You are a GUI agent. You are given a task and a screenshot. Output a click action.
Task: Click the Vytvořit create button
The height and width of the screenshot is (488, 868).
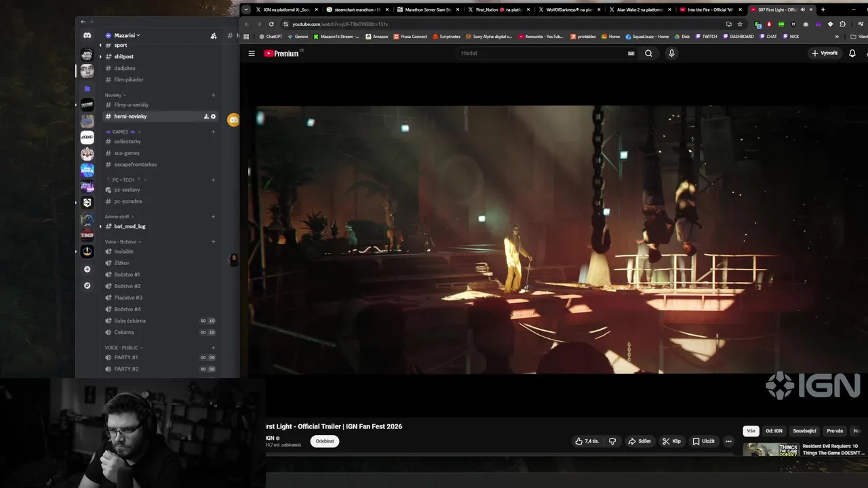pos(825,53)
